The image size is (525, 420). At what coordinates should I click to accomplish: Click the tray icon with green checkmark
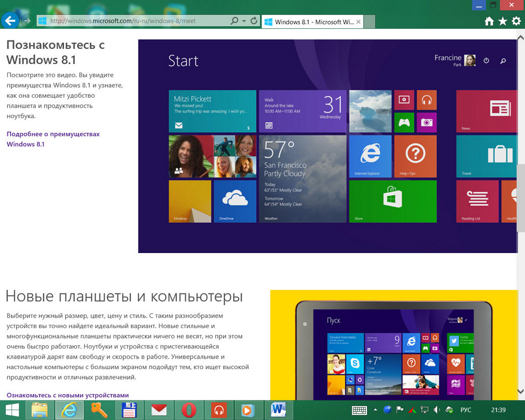(449, 409)
